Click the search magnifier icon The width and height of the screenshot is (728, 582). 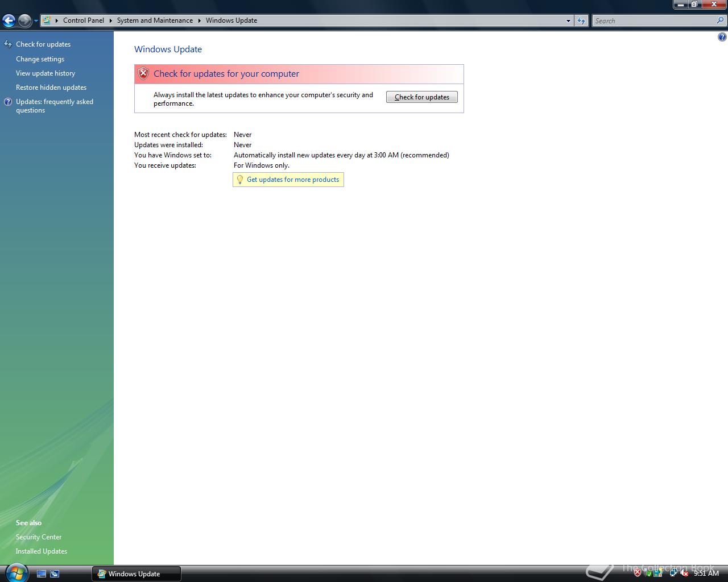[x=721, y=20]
